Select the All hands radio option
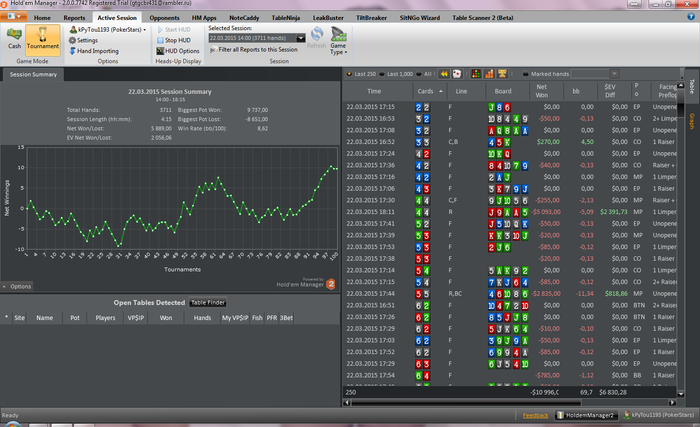Image resolution: width=700 pixels, height=427 pixels. 424,74
